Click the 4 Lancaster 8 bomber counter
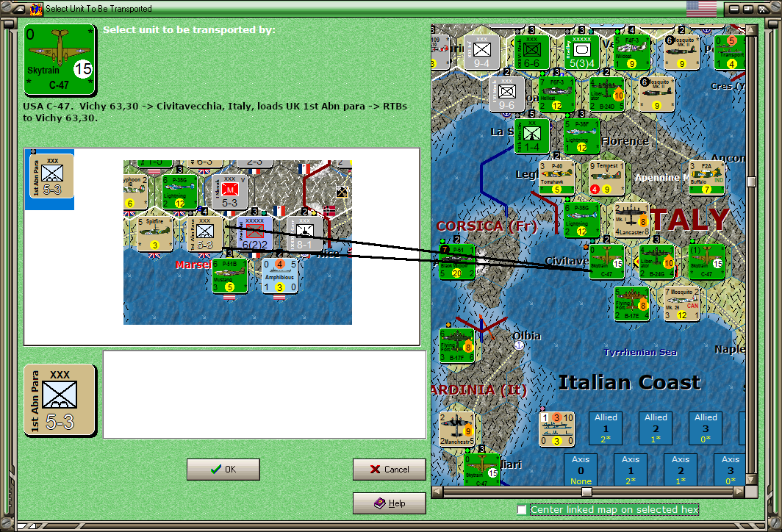This screenshot has height=532, width=782. [631, 220]
